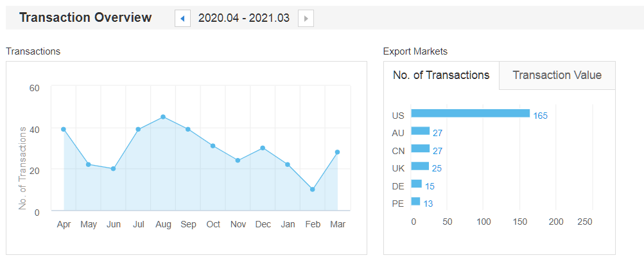Click the June data point on chart

pyautogui.click(x=113, y=169)
